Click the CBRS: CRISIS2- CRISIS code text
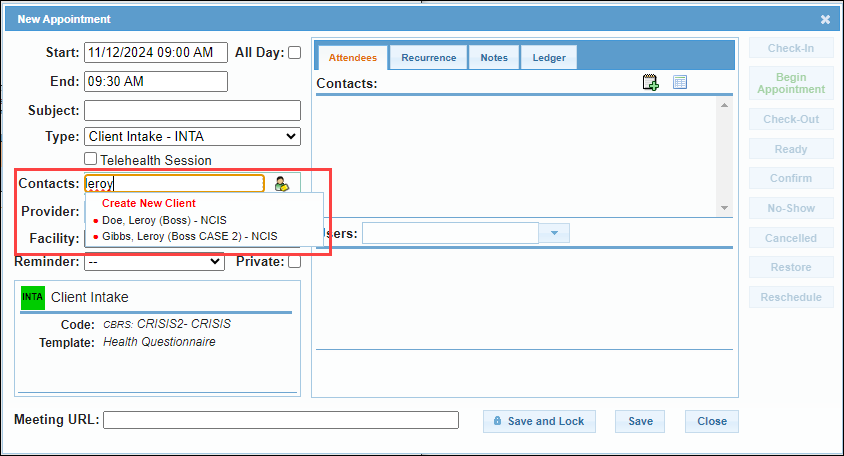This screenshot has height=456, width=844. [167, 324]
